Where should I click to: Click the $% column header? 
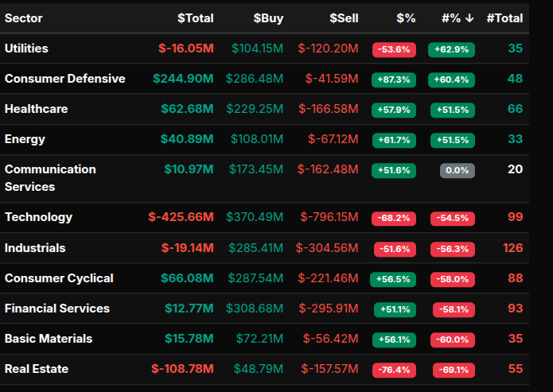tap(406, 17)
